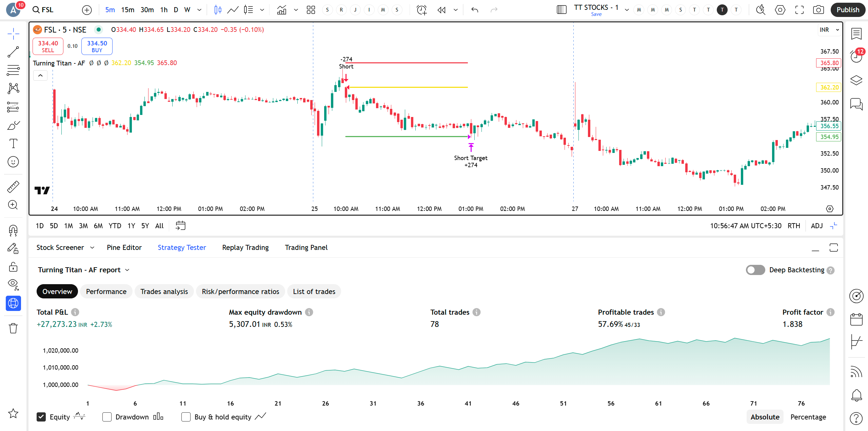Open the INR currency dropdown
The width and height of the screenshot is (868, 431).
click(x=829, y=30)
